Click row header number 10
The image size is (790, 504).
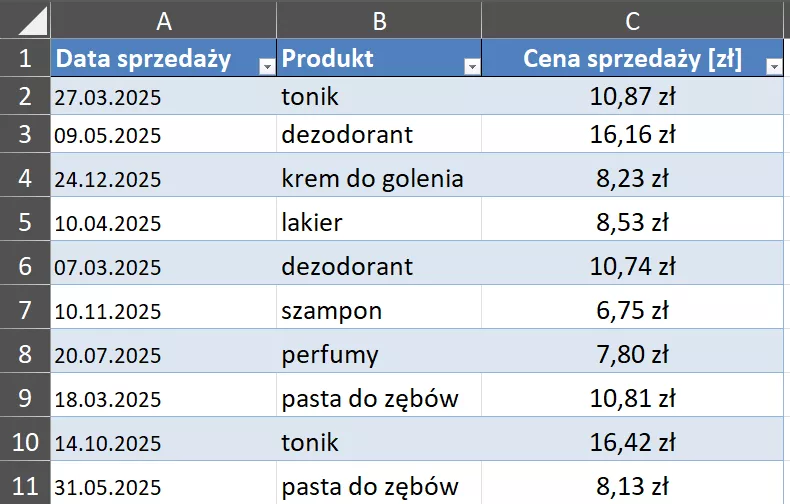[25, 442]
